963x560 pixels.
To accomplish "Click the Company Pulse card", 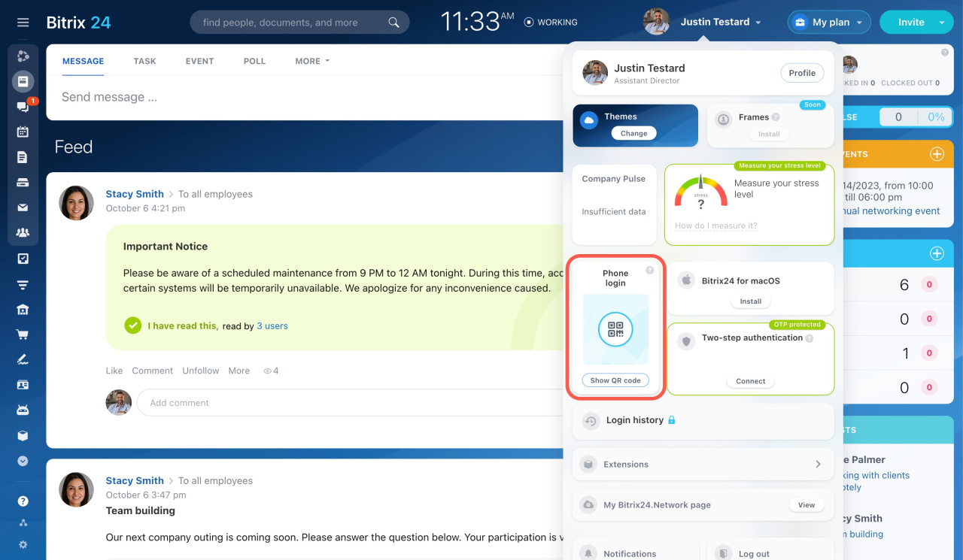I will pos(614,205).
